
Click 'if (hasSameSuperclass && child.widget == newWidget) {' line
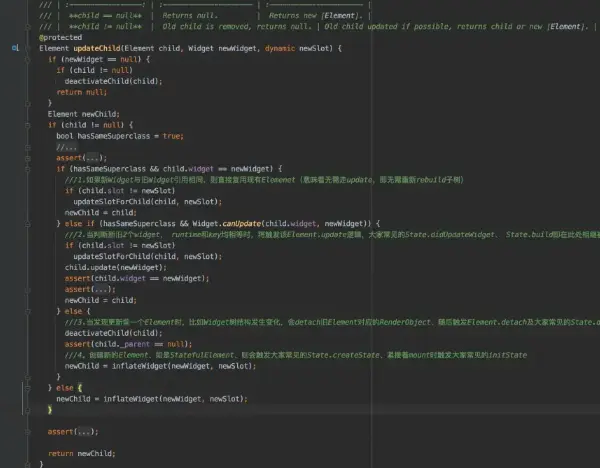pos(170,169)
